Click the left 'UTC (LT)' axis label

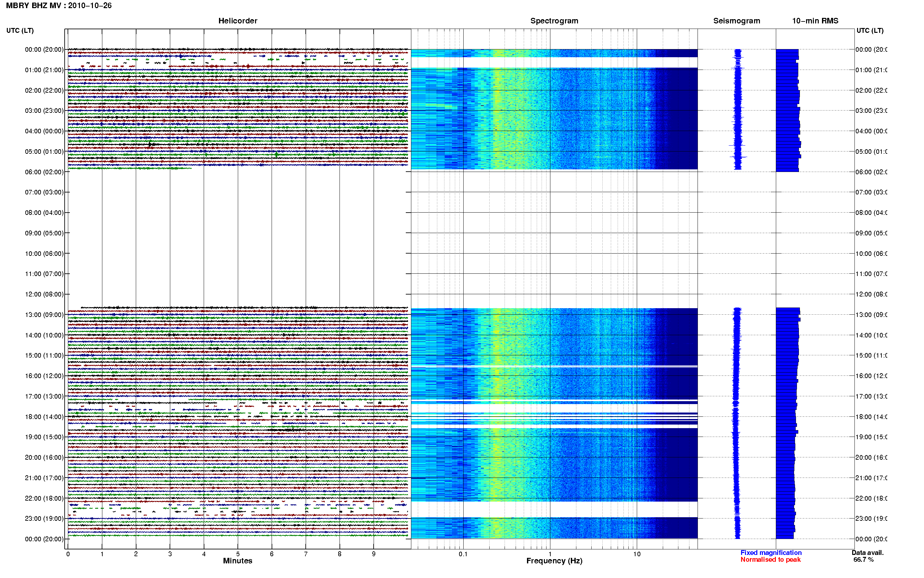click(x=20, y=31)
